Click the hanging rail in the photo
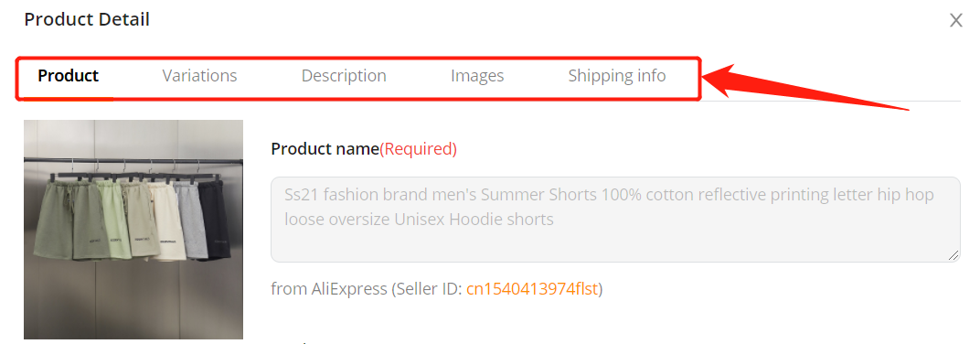Screen dimensions: 980x344 [x=133, y=162]
